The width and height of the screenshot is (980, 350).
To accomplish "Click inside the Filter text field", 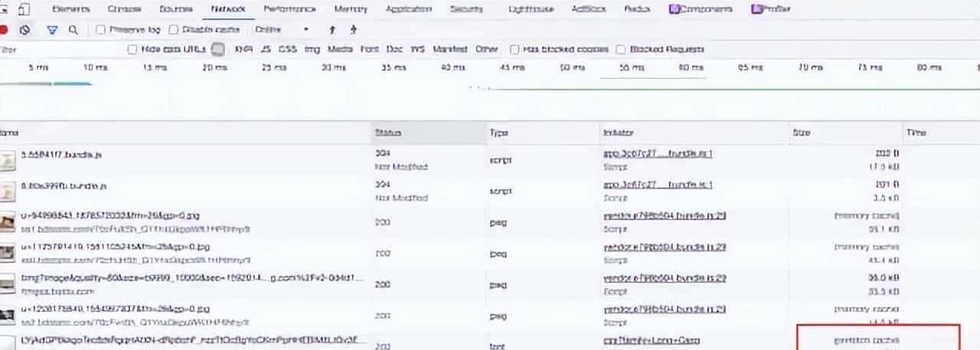I will pos(61,50).
